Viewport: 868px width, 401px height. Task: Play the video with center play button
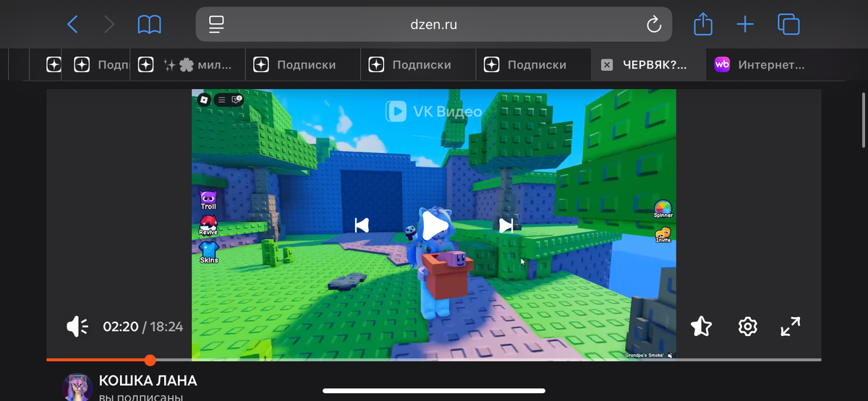point(434,225)
